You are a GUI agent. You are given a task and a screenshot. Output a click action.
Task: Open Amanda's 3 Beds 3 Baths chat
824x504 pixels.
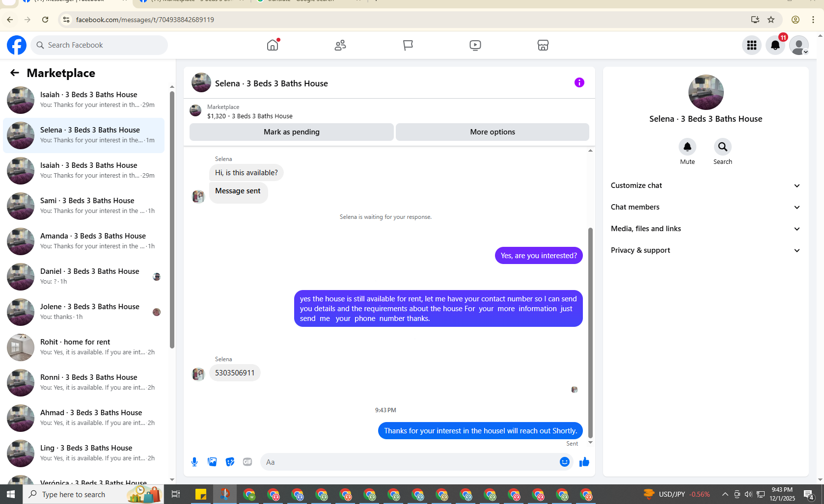(x=84, y=241)
